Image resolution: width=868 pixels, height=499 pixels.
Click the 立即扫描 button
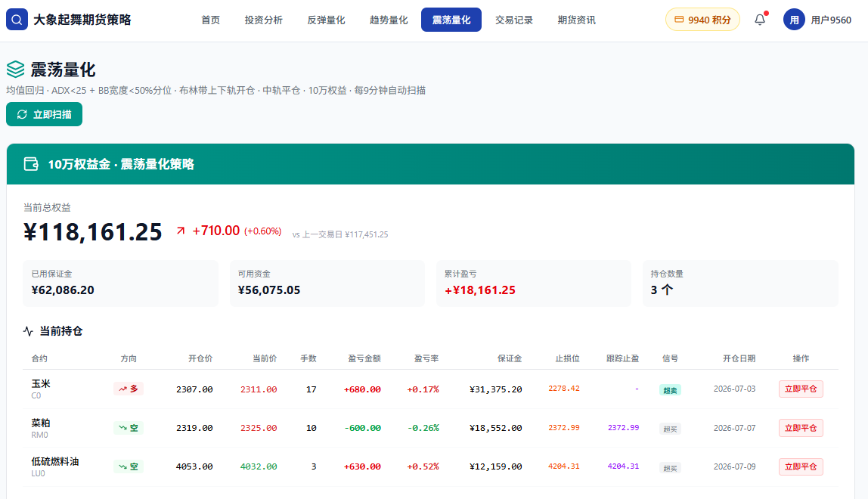click(45, 114)
